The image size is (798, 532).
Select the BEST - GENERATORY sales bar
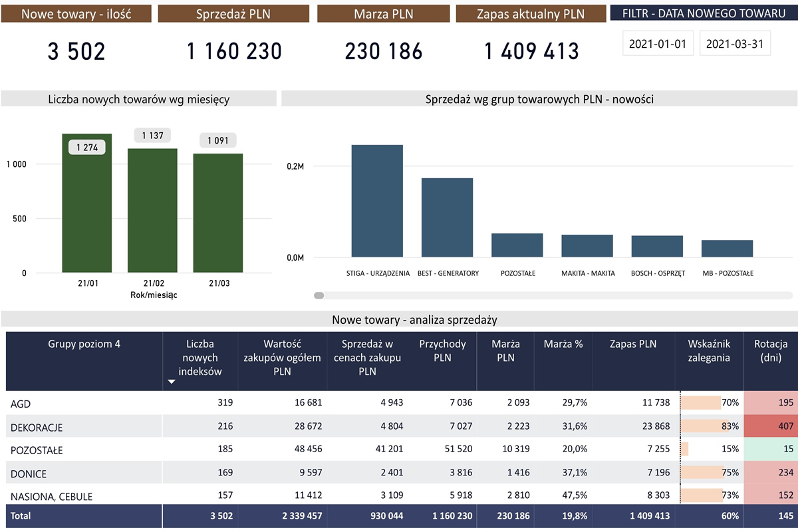tap(447, 217)
